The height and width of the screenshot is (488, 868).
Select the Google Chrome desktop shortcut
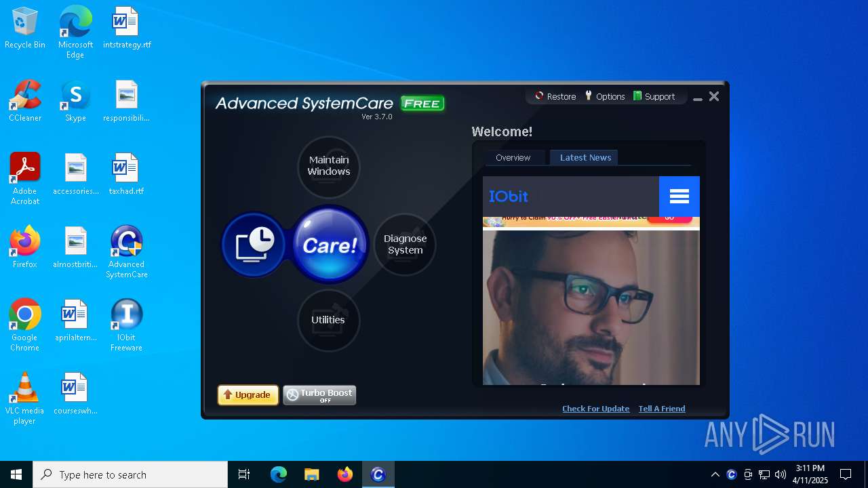pyautogui.click(x=25, y=325)
